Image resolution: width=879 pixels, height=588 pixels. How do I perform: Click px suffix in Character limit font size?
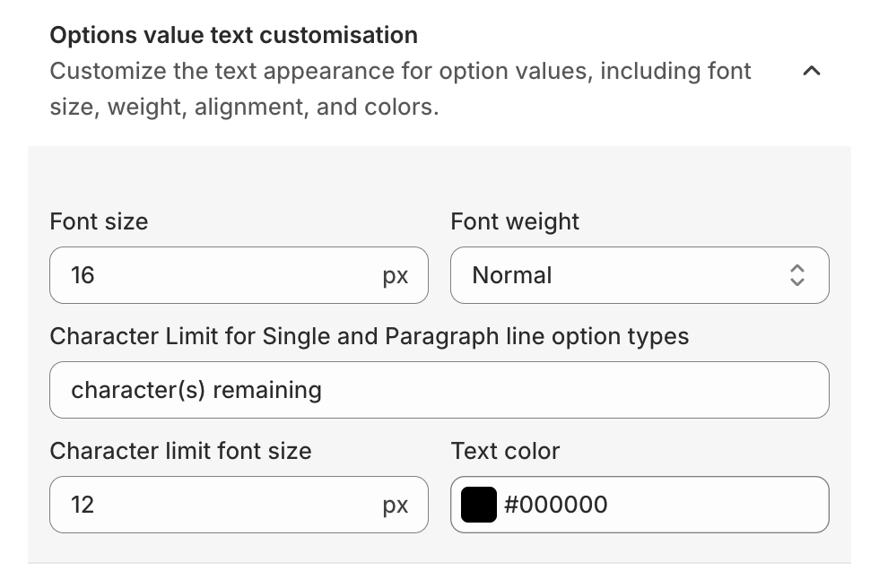pos(396,506)
